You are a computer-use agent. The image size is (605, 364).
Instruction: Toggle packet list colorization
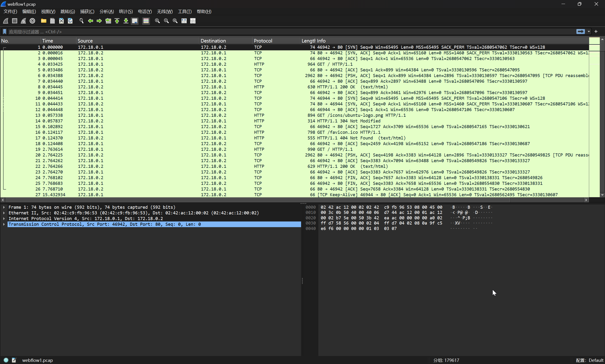[x=146, y=21]
